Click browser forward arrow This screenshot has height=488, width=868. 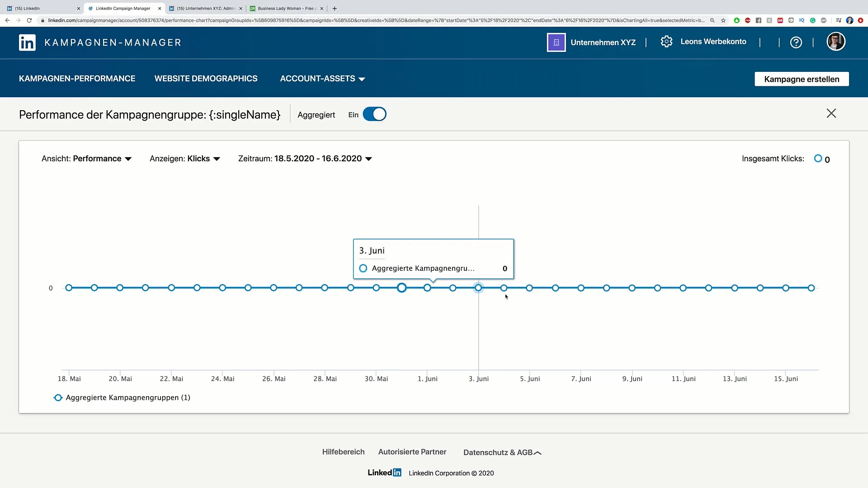[18, 20]
